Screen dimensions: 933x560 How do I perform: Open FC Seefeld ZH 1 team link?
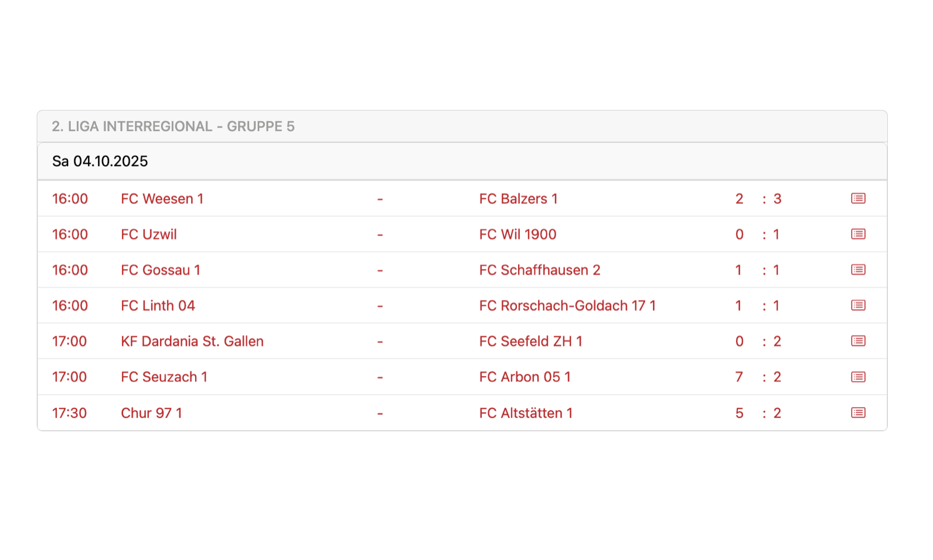[530, 342]
